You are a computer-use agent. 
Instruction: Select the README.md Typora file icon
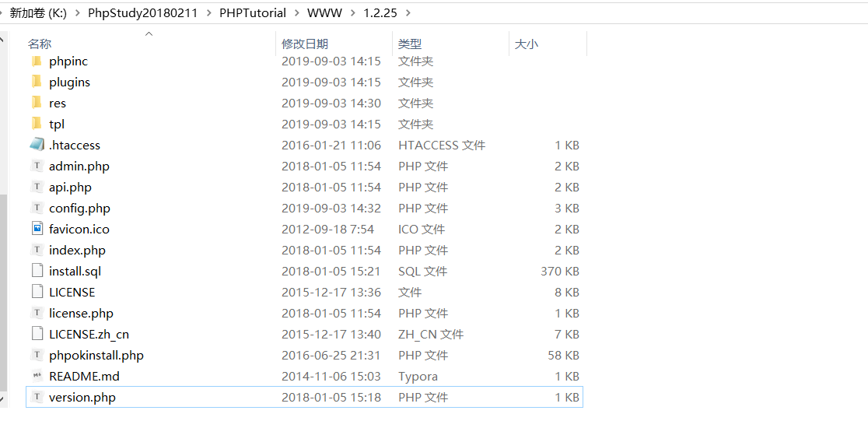coord(37,376)
